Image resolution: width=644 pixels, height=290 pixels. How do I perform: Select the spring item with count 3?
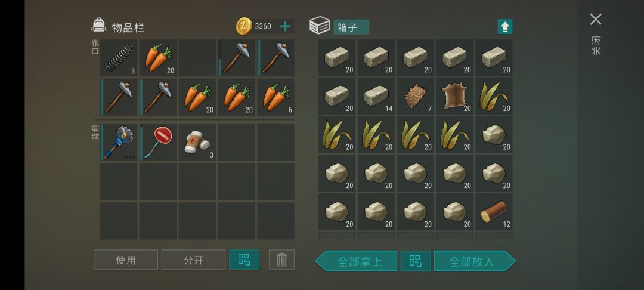[x=119, y=58]
